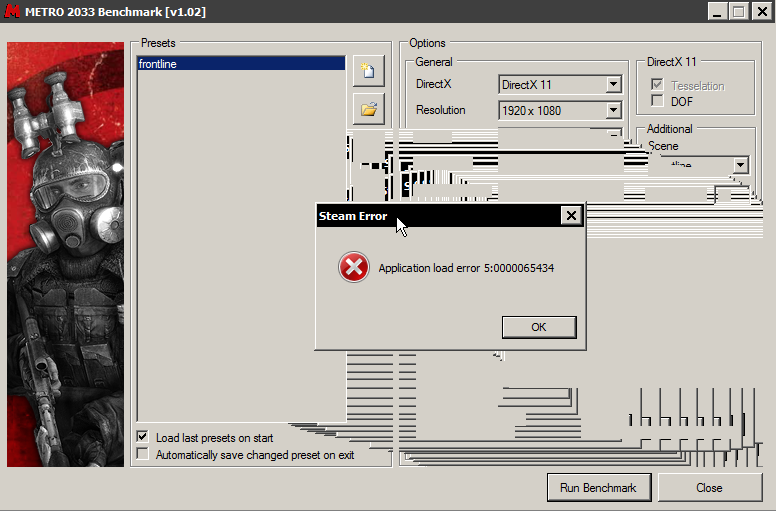
Task: Select the frontline preset
Action: coord(241,64)
